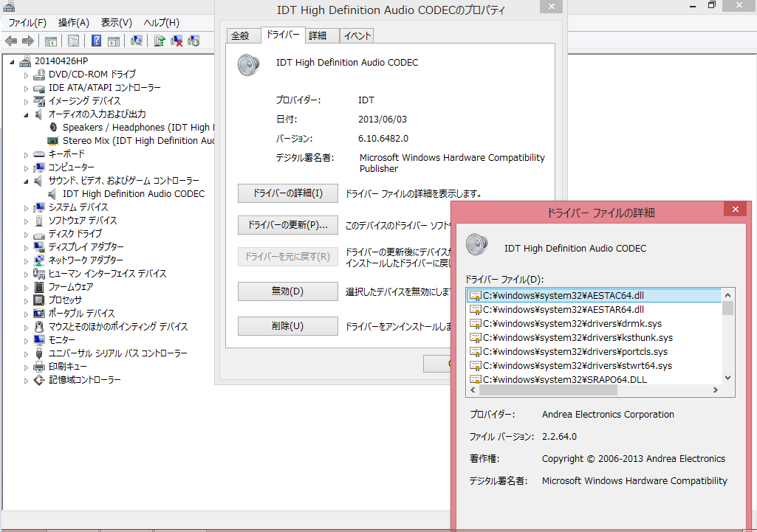Open the Properties toolbar icon
Image resolution: width=757 pixels, height=532 pixels.
coord(73,41)
